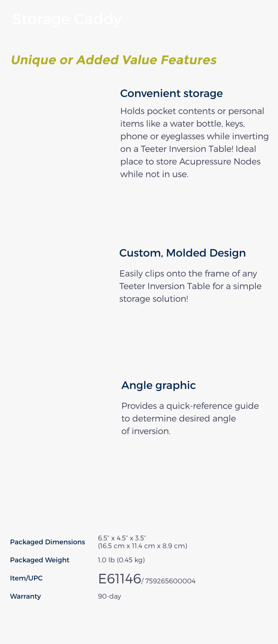Viewport: 278px width, 644px height.
Task: Click the Easily clips onto the frame paragraph
Action: (x=190, y=286)
